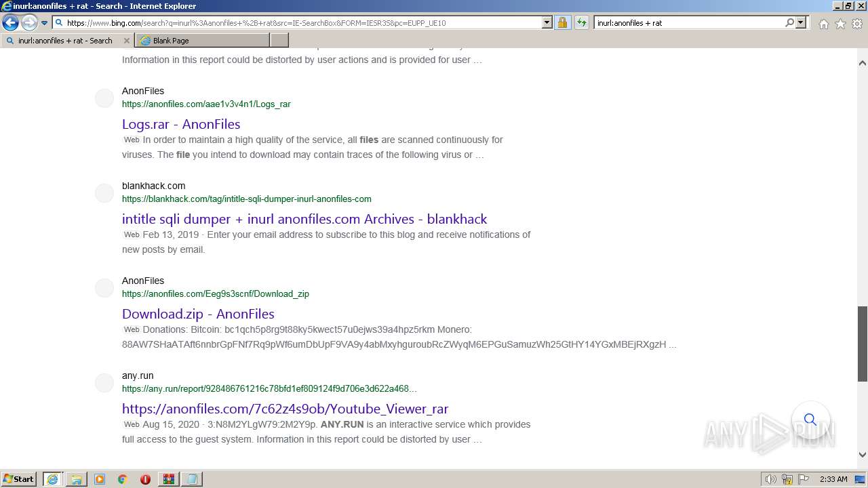Open a new tab button
This screenshot has width=868, height=488.
[279, 41]
